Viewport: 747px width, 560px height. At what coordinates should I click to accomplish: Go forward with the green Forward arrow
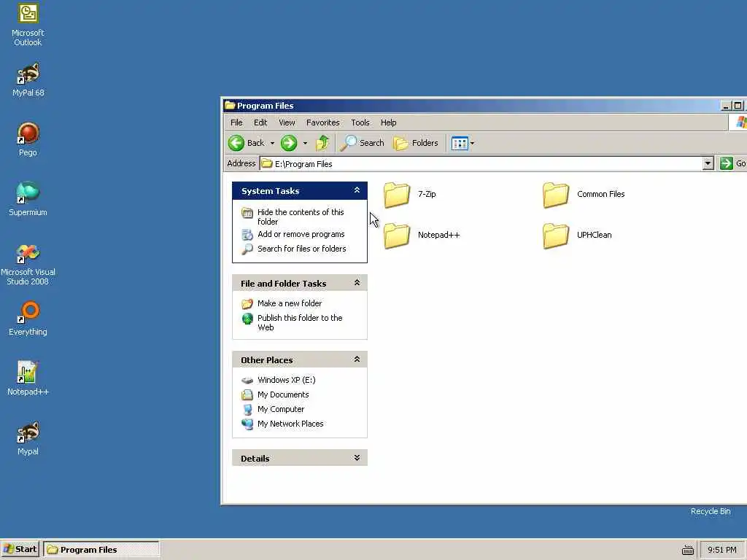coord(289,143)
